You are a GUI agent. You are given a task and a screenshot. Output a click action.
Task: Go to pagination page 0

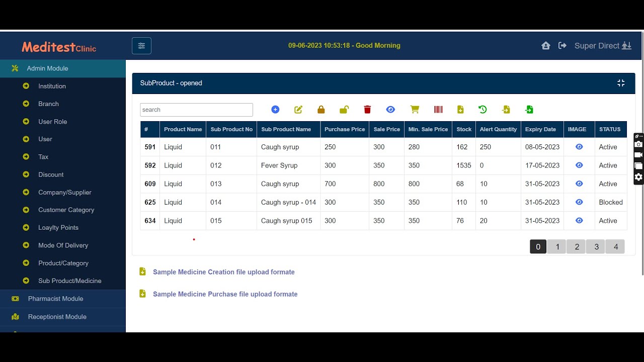click(538, 246)
